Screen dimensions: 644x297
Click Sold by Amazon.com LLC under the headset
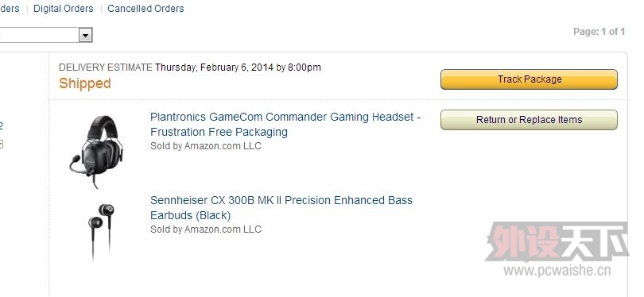click(x=206, y=146)
